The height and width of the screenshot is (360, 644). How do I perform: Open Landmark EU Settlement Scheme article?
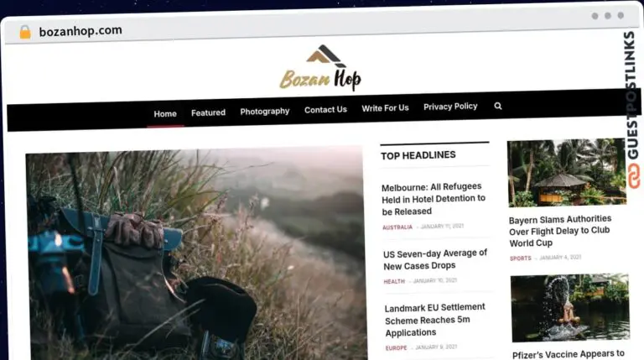[434, 320]
